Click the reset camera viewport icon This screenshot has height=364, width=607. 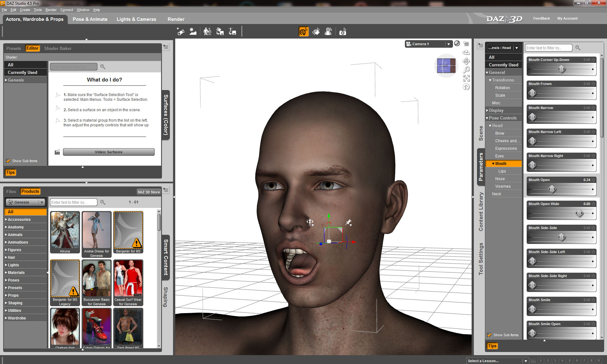(x=466, y=87)
